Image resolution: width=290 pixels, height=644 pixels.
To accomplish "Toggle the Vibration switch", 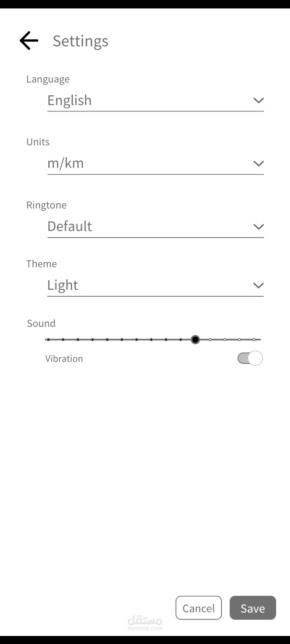I will click(250, 358).
